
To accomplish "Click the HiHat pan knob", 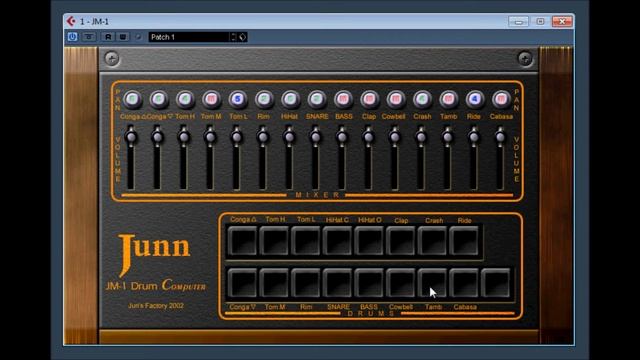I will point(290,99).
